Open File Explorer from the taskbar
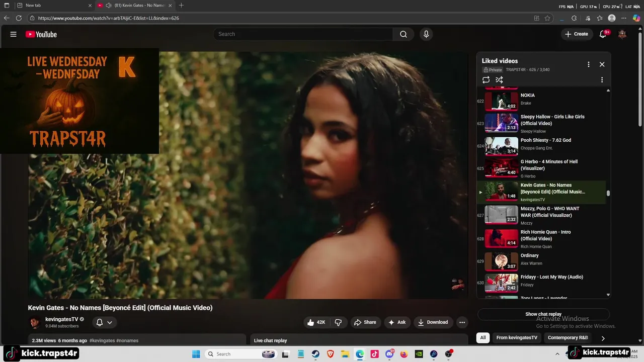644x362 pixels. click(x=345, y=354)
